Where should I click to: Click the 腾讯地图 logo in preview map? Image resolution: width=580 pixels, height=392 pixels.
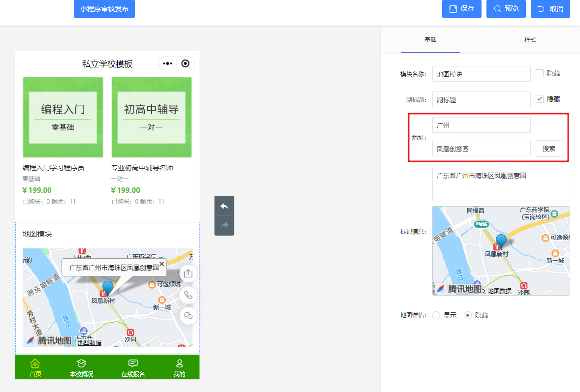(48, 340)
